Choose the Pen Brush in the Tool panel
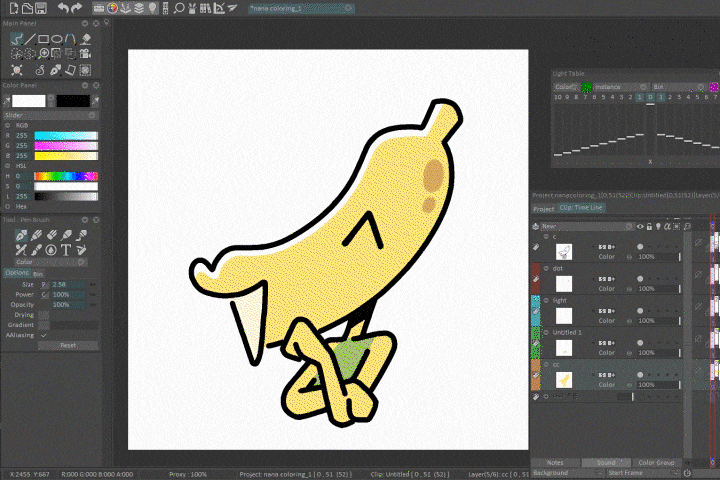The image size is (720, 480). pos(21,236)
